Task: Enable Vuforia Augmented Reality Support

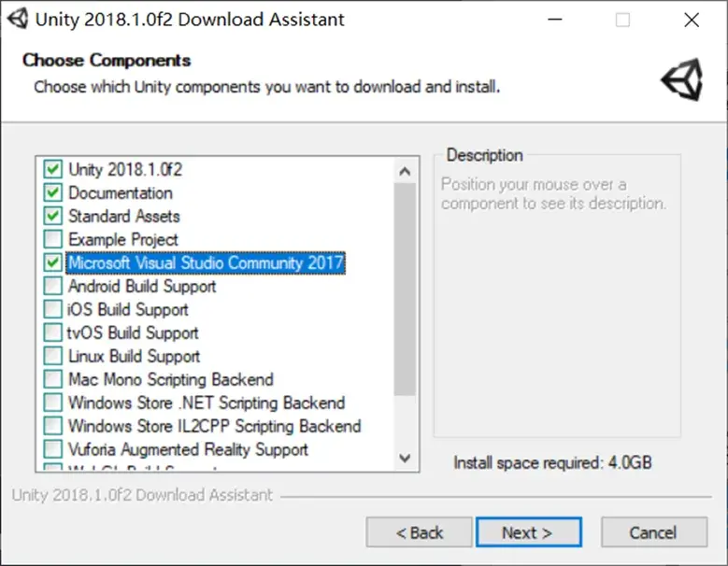Action: [x=52, y=449]
